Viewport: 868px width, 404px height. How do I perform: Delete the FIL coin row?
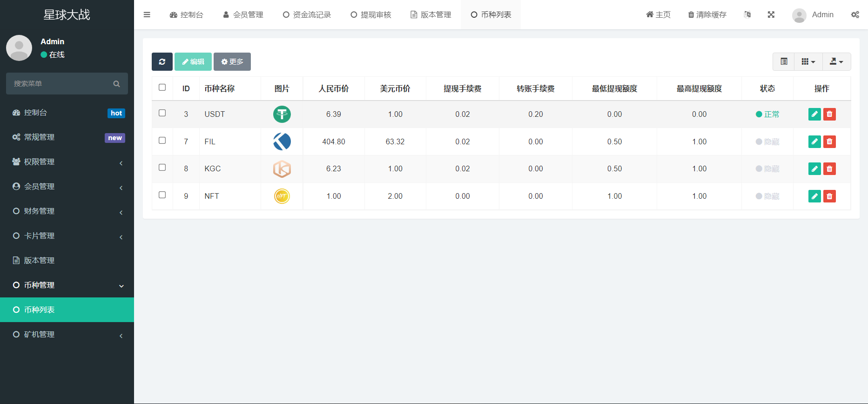(x=829, y=141)
